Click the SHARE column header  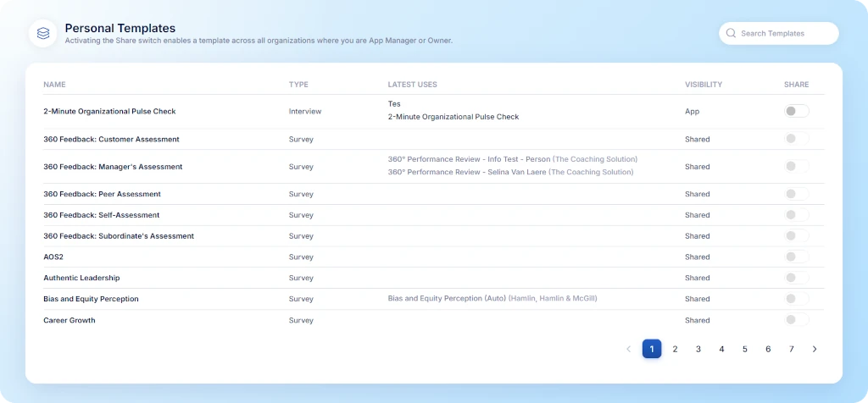(x=796, y=85)
